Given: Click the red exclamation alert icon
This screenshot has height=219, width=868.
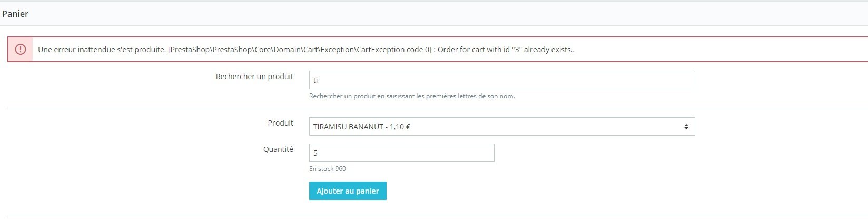Looking at the screenshot, I should click(x=21, y=50).
